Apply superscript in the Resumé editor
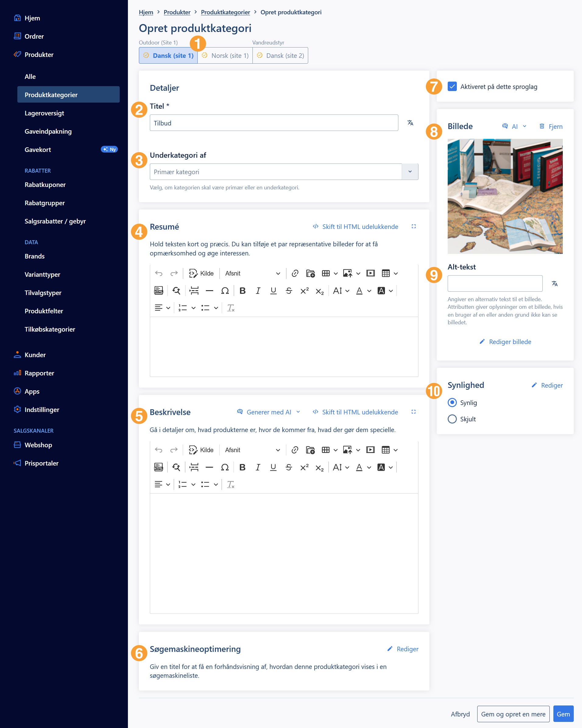582x728 pixels. click(x=304, y=291)
